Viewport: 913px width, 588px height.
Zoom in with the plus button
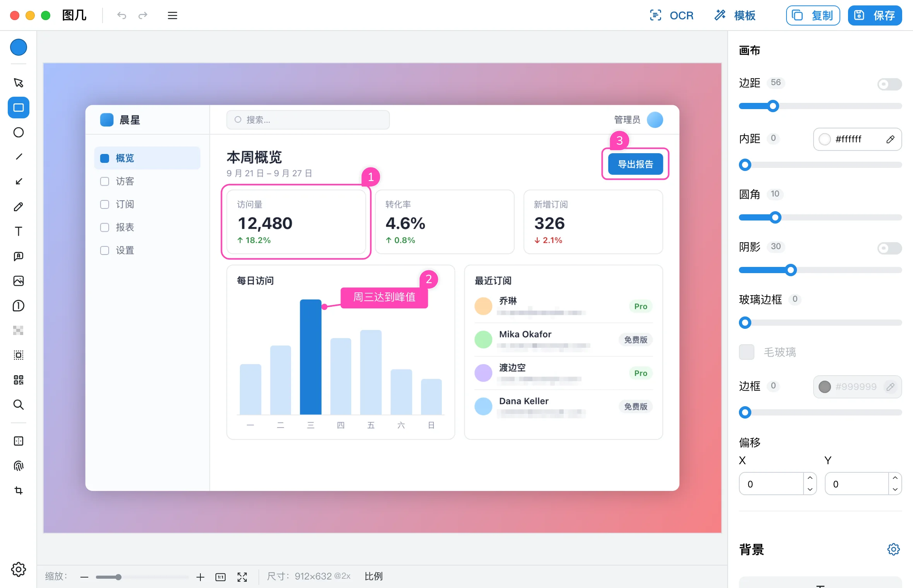[x=200, y=577]
